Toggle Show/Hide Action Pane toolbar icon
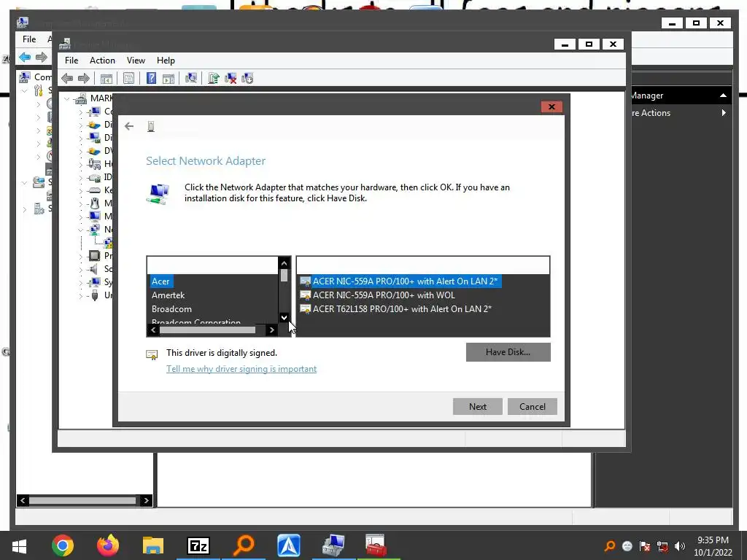The image size is (747, 560). pyautogui.click(x=169, y=79)
